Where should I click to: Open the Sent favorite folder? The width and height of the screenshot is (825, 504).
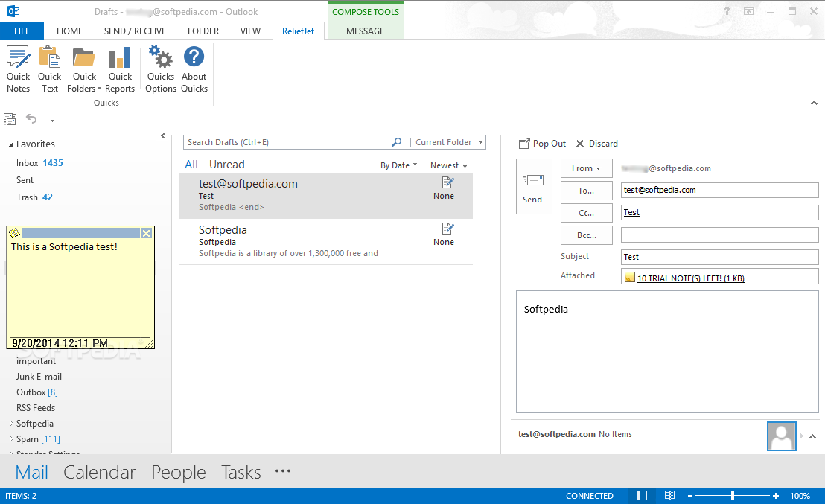(25, 180)
